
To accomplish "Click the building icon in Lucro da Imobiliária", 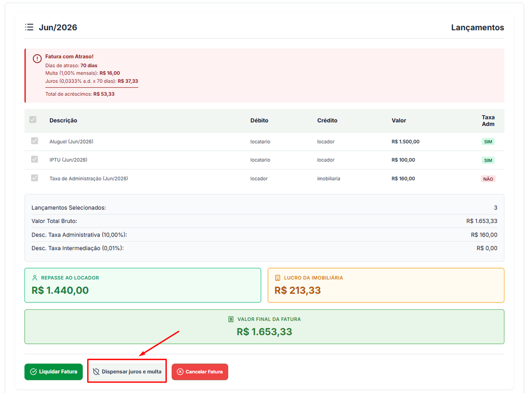I will (277, 278).
